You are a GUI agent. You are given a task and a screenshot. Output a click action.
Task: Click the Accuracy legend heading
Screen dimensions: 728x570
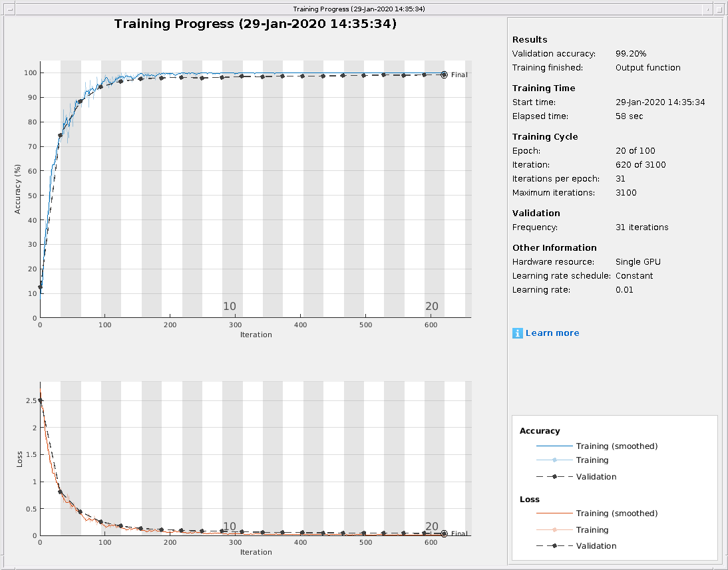[x=540, y=431]
